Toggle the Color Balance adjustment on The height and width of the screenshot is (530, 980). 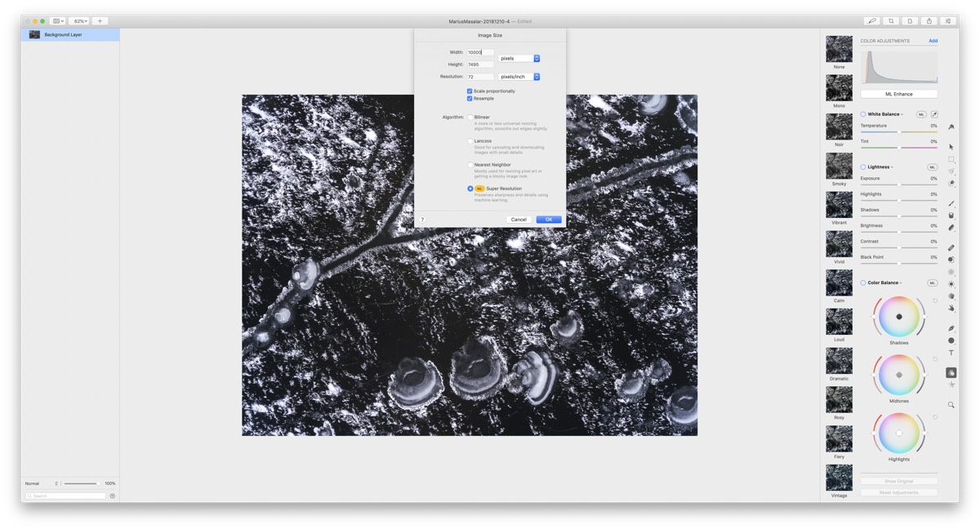(x=863, y=283)
